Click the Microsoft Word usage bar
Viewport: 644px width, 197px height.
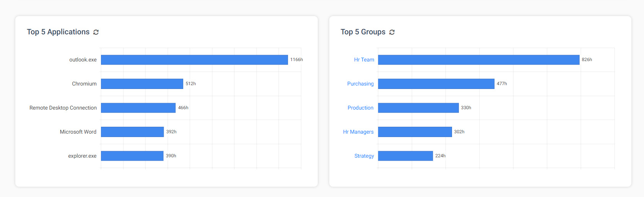(x=132, y=132)
